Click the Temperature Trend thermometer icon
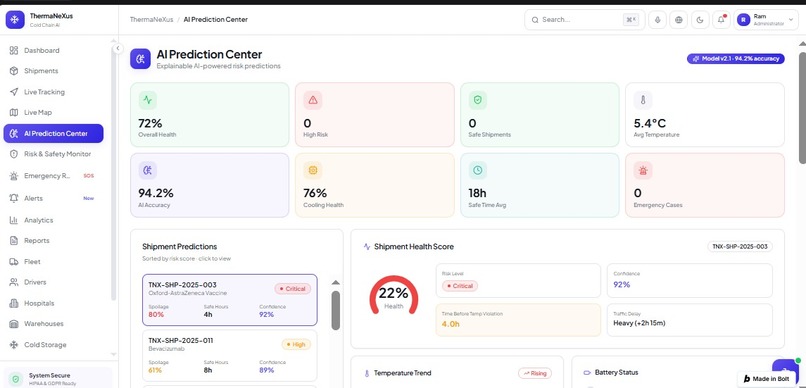Screen dimensions: 806x388 point(367,373)
